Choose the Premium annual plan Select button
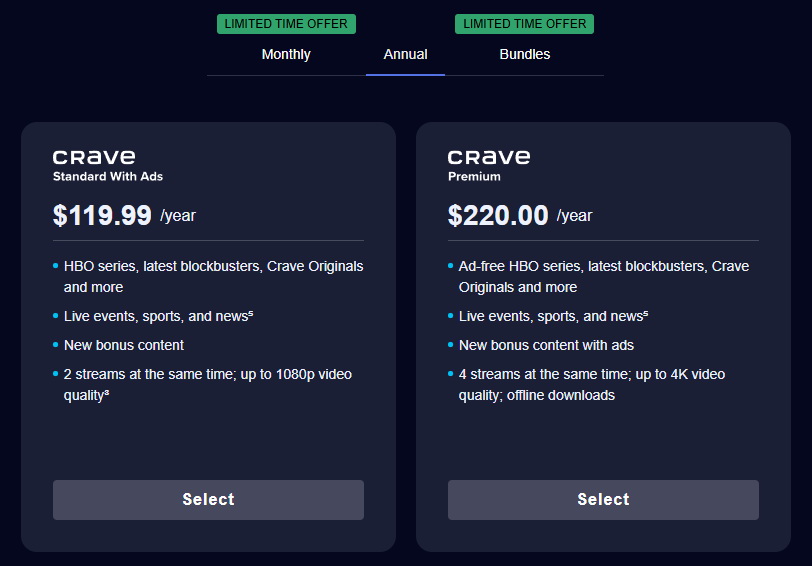 click(x=603, y=500)
